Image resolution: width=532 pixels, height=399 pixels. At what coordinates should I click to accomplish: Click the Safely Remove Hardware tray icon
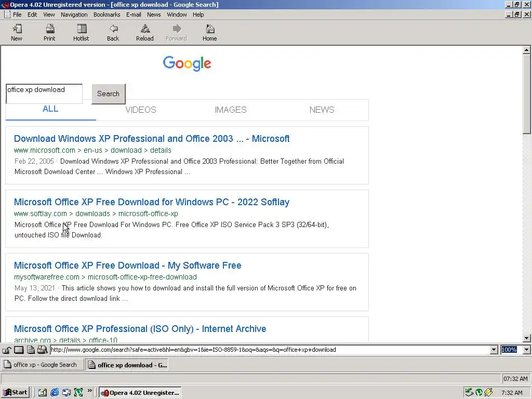[469, 393]
